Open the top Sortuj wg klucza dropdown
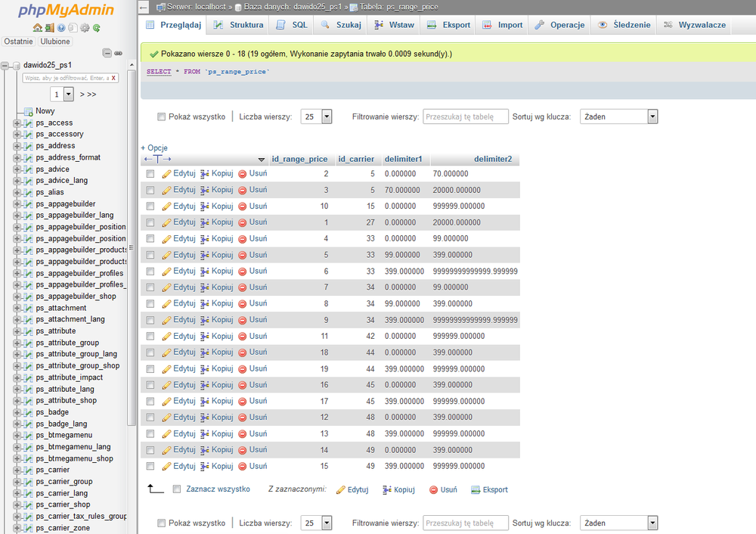Image resolution: width=756 pixels, height=534 pixels. point(619,116)
